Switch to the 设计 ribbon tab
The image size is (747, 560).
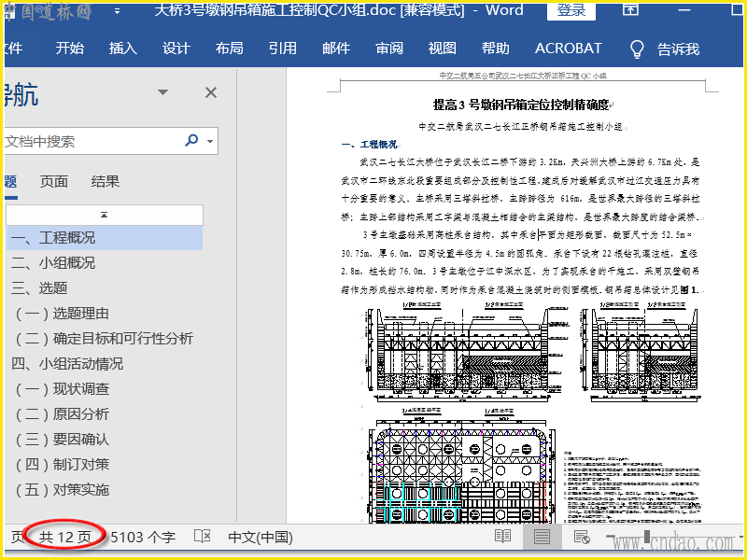click(x=176, y=49)
